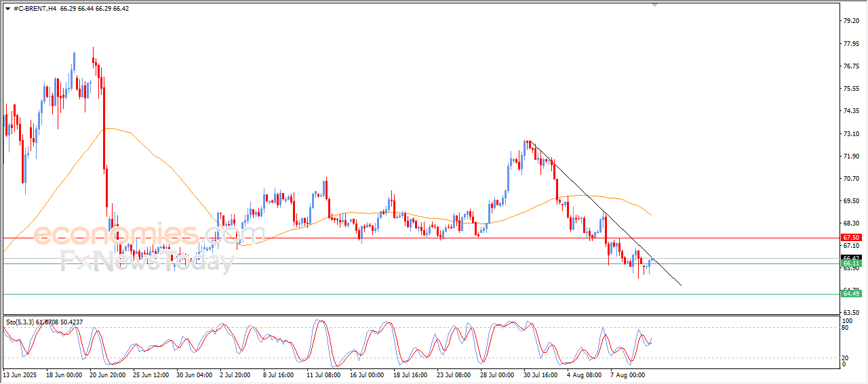Click the stochastic 80 level label
The image size is (868, 384).
pos(845,328)
